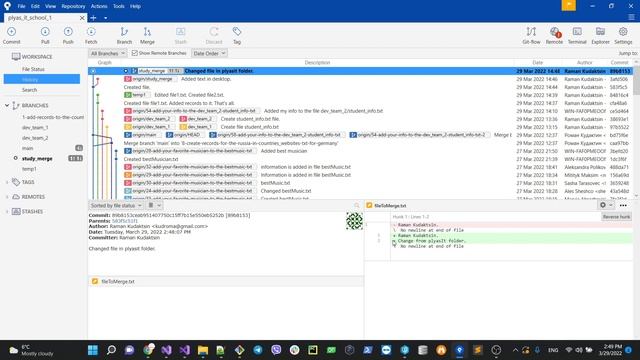Open the View menu
This screenshot has width=640, height=360.
tap(50, 6)
